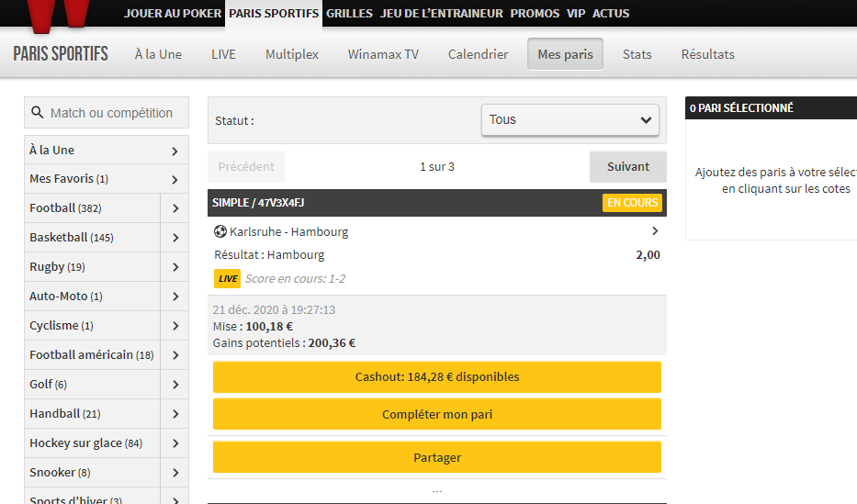This screenshot has height=504, width=857.
Task: Click the EN COURS status badge
Action: (x=632, y=203)
